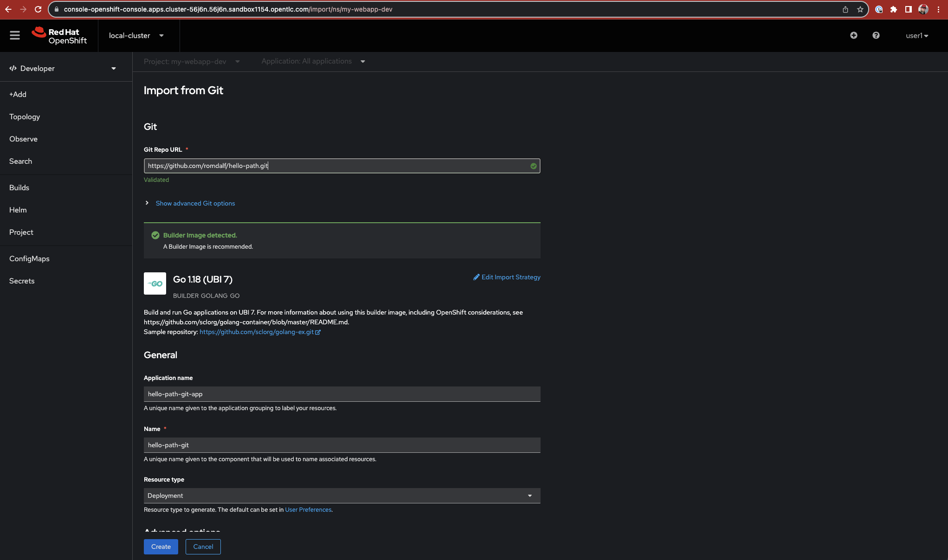This screenshot has width=948, height=560.
Task: Open the help question mark menu
Action: (876, 35)
